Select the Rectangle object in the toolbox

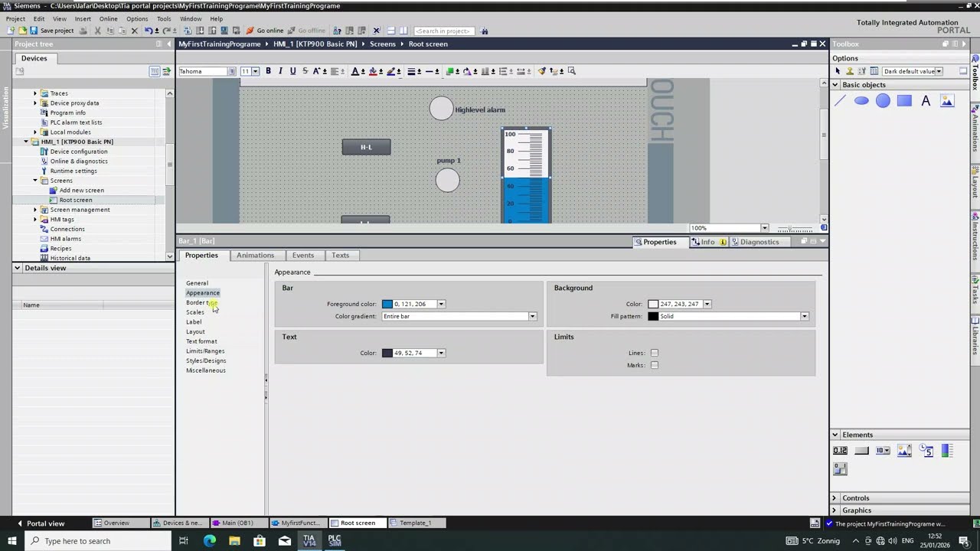[x=904, y=101]
